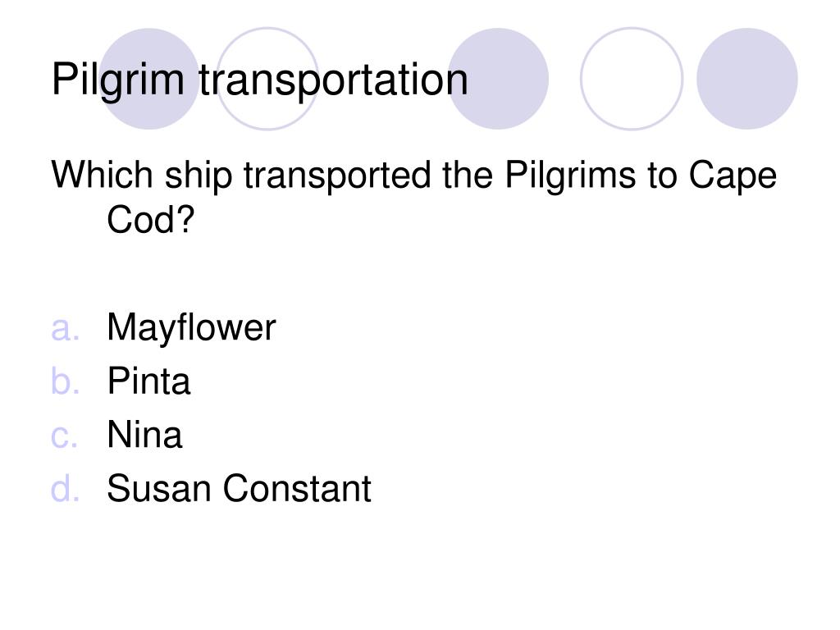Click the letter d. list marker
840x630 pixels.
coord(65,489)
